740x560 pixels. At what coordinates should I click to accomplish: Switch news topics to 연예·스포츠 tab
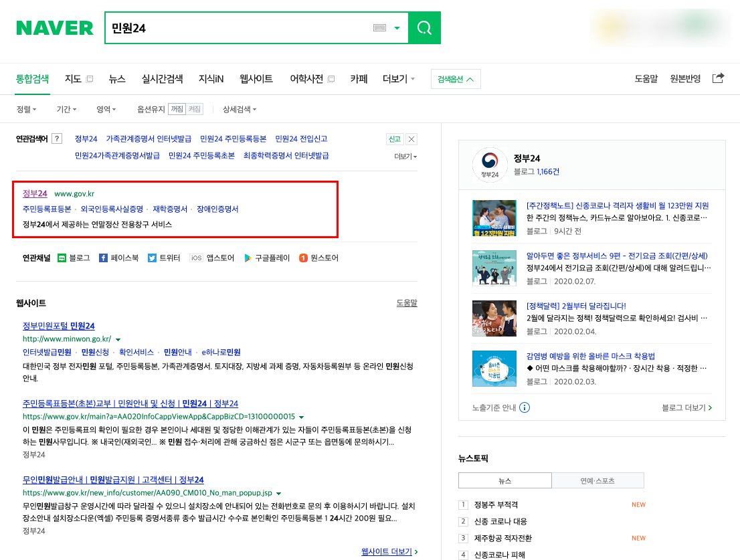(597, 481)
